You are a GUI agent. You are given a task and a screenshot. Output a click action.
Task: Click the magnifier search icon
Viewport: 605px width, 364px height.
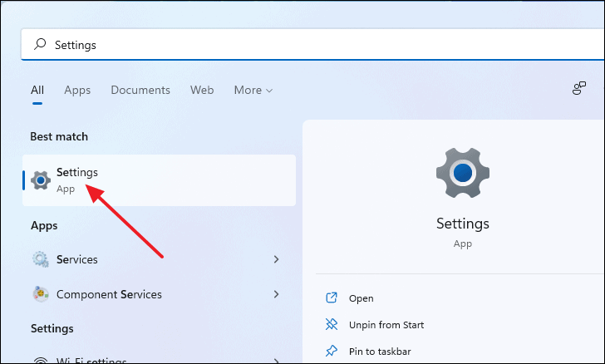click(x=40, y=44)
